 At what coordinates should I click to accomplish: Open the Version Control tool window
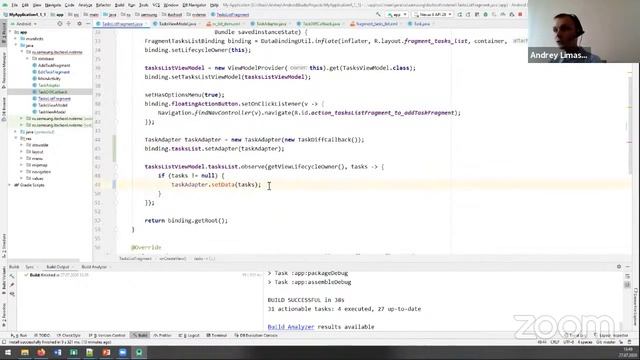point(107,336)
